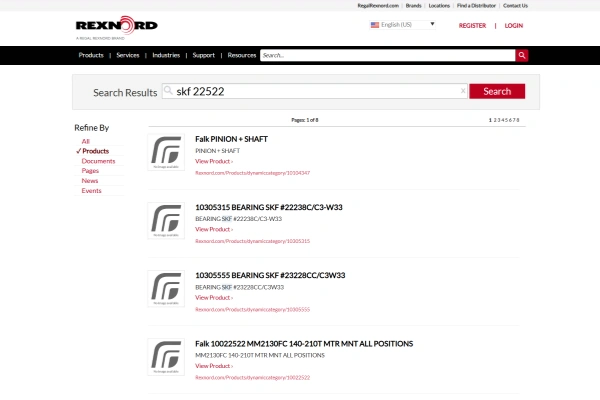600x400 pixels.
Task: Open the Products navigation menu
Action: (x=91, y=55)
